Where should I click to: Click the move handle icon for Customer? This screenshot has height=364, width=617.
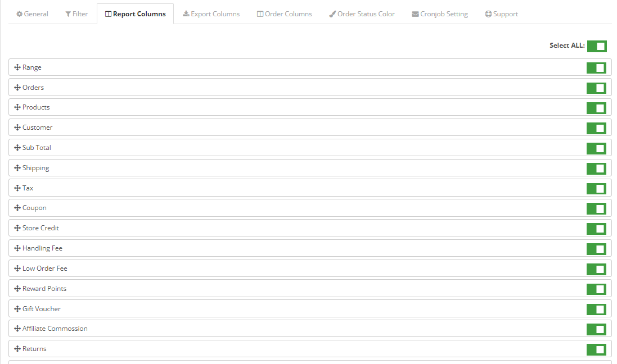pos(17,128)
